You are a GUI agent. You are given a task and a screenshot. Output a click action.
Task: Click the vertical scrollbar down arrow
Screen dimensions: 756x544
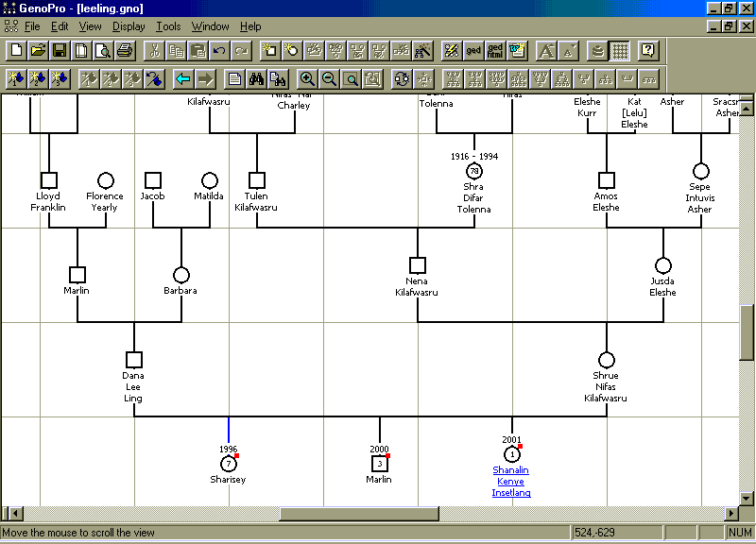point(747,498)
